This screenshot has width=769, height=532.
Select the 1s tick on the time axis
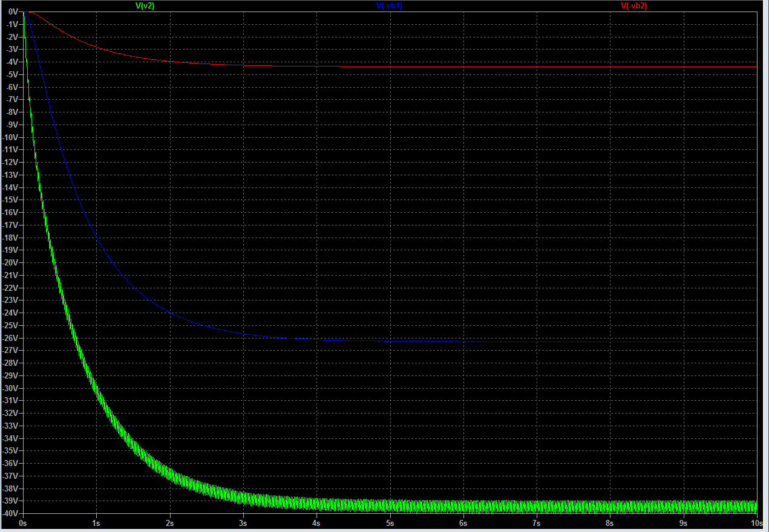[96, 522]
